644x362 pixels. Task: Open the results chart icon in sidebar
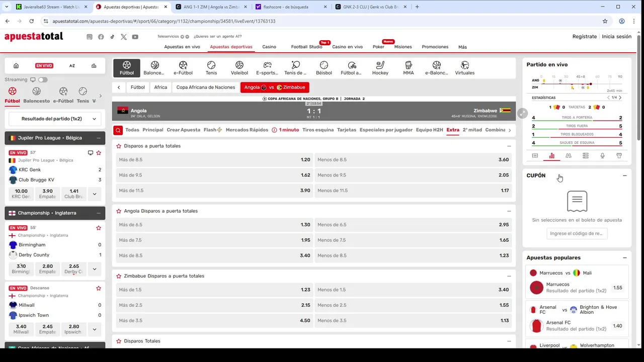(x=94, y=66)
